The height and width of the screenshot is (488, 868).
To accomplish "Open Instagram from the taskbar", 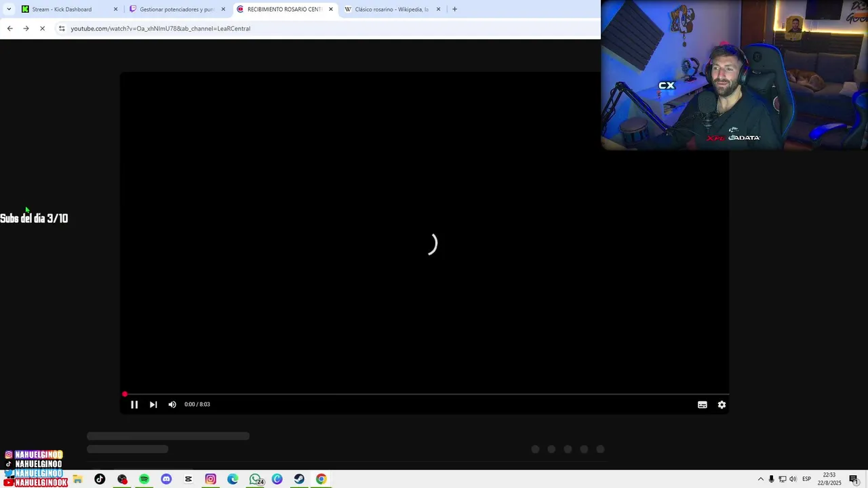I will pos(210,479).
